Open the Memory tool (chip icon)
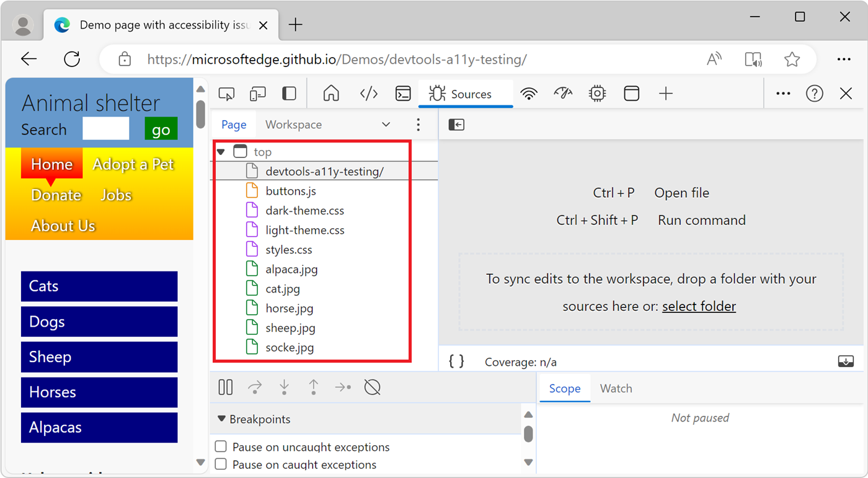 pos(596,93)
